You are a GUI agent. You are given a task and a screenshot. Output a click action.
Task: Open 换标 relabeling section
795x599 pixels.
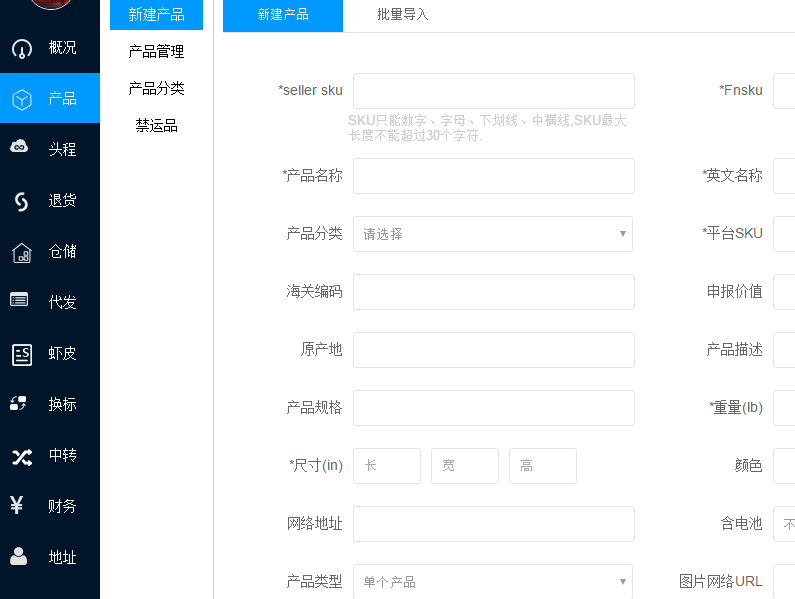pos(62,404)
